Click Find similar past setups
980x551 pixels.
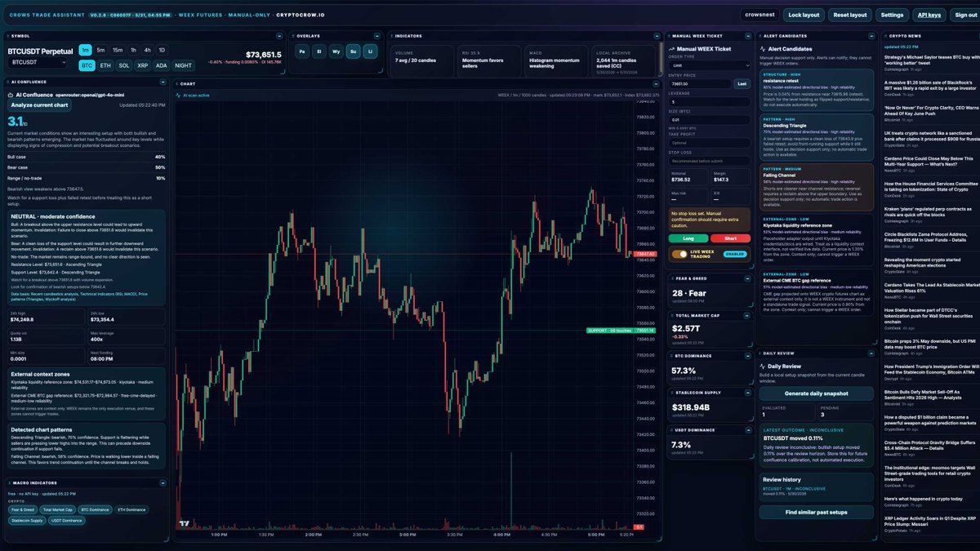pyautogui.click(x=816, y=512)
